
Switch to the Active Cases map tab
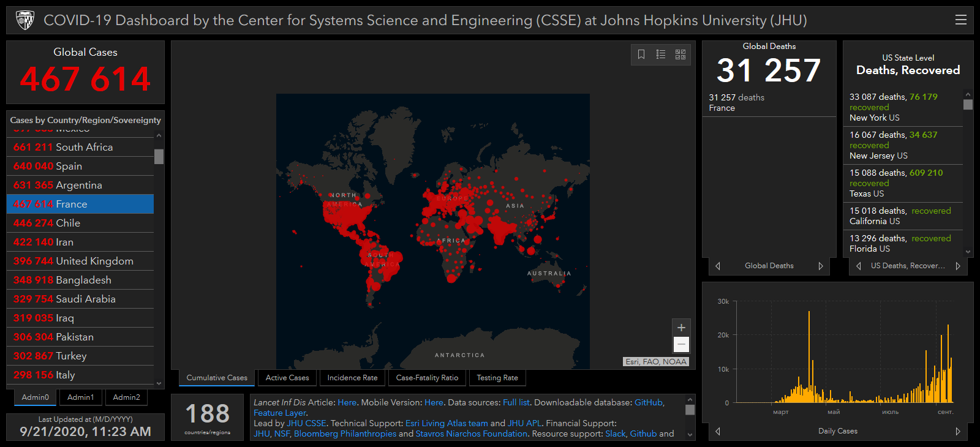click(287, 378)
